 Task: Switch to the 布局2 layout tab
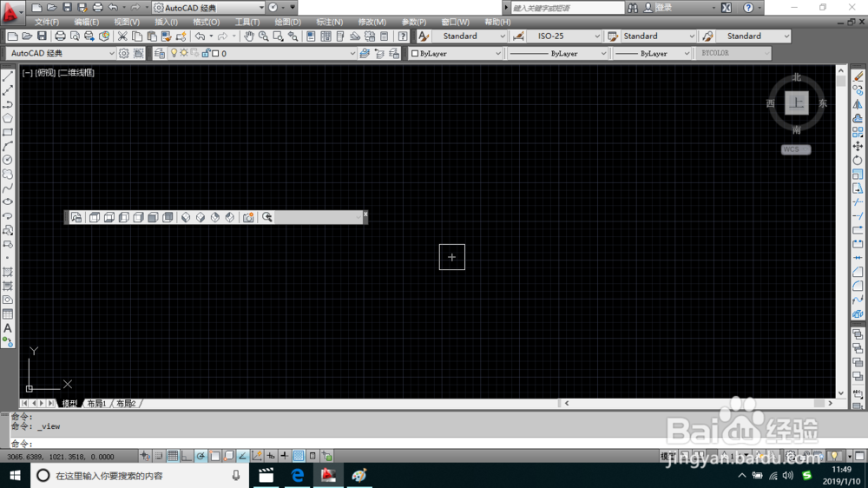click(126, 403)
